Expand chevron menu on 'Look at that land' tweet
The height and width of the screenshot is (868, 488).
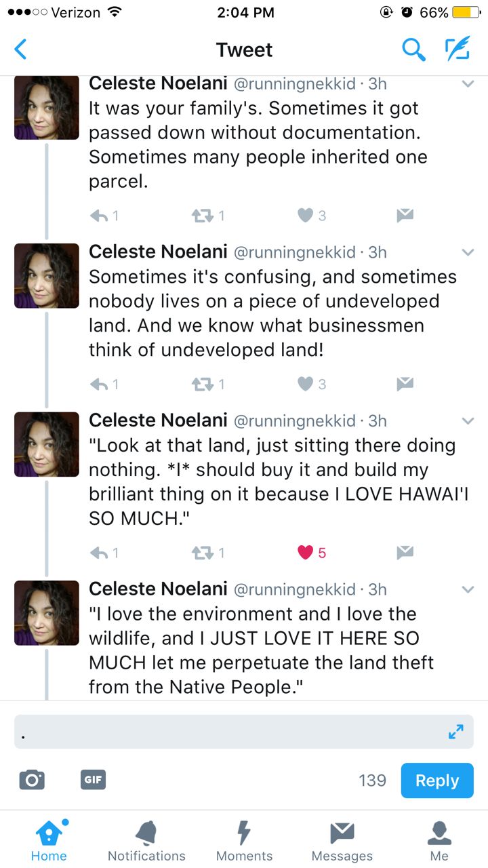click(468, 421)
